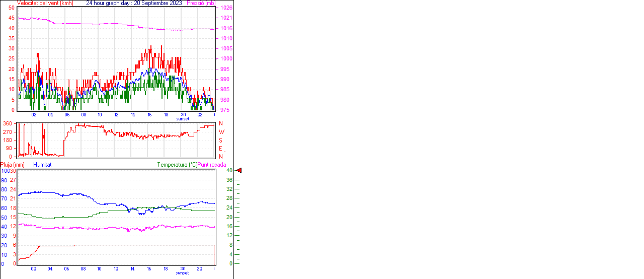The image size is (644, 279).
Task: Click the "Velocitat del vent (kmh)" label
Action: coord(45,3)
